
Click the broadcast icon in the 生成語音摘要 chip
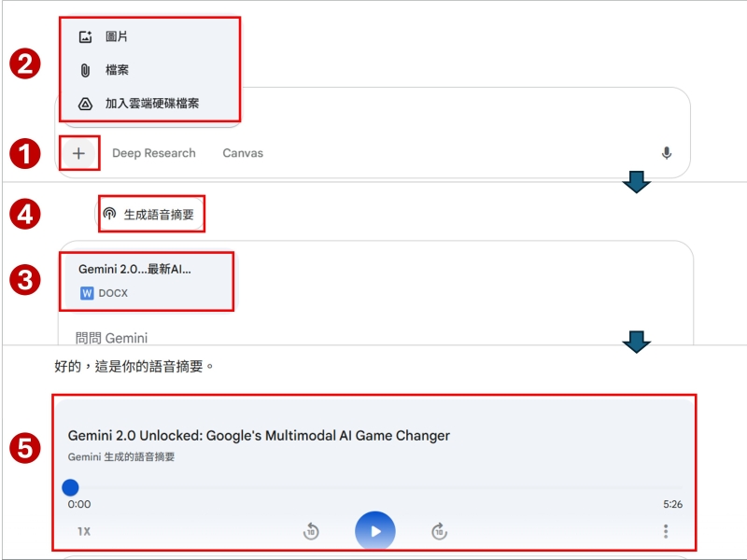(x=109, y=214)
